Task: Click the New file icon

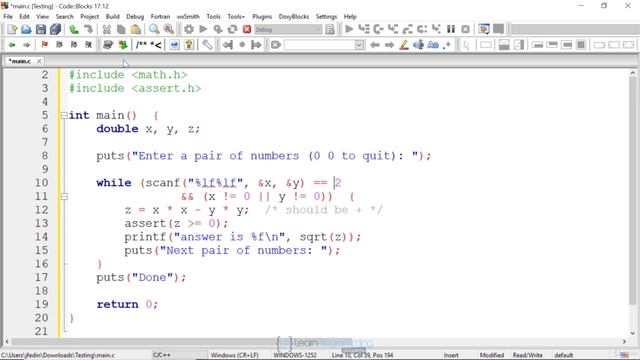Action: point(12,29)
